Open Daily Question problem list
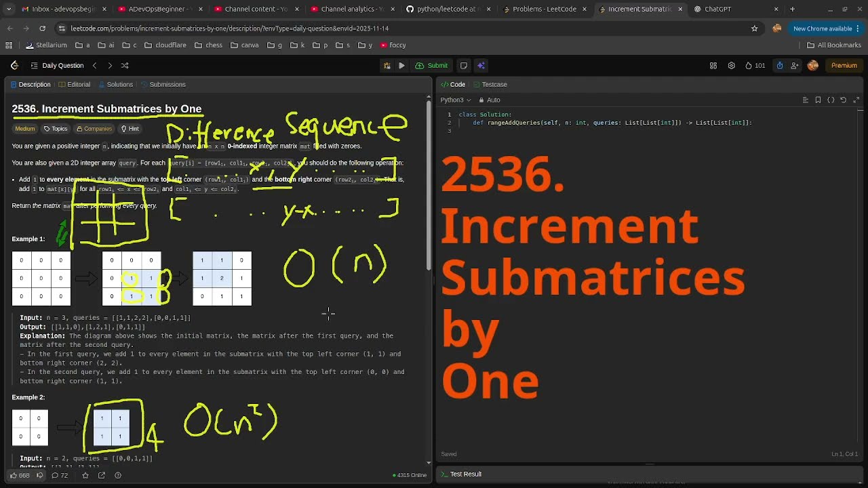The height and width of the screenshot is (488, 868). pyautogui.click(x=57, y=66)
